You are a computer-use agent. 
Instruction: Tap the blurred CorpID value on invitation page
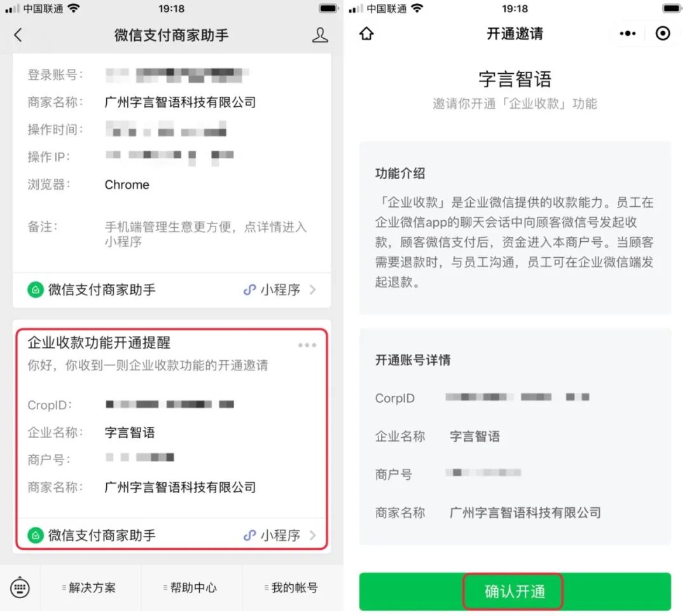point(517,397)
